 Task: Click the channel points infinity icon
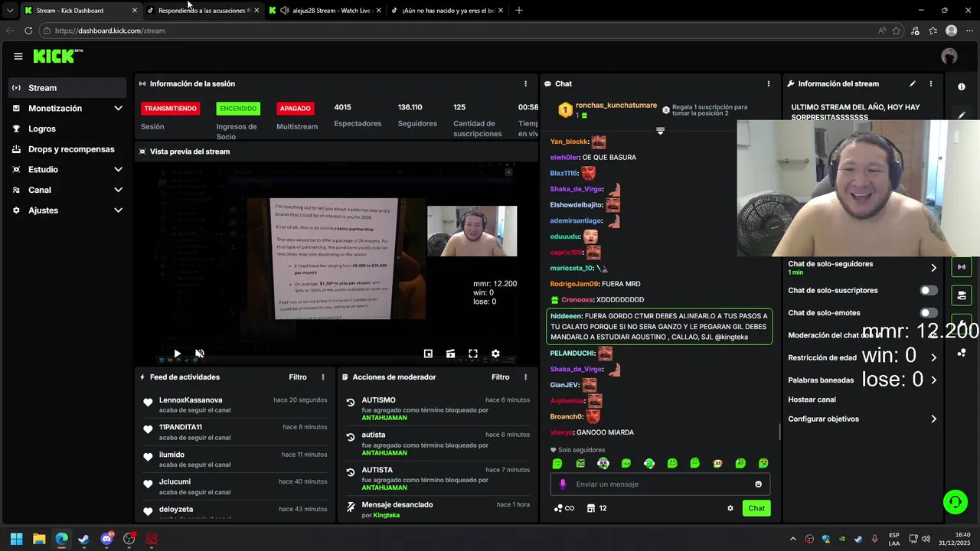(x=563, y=508)
